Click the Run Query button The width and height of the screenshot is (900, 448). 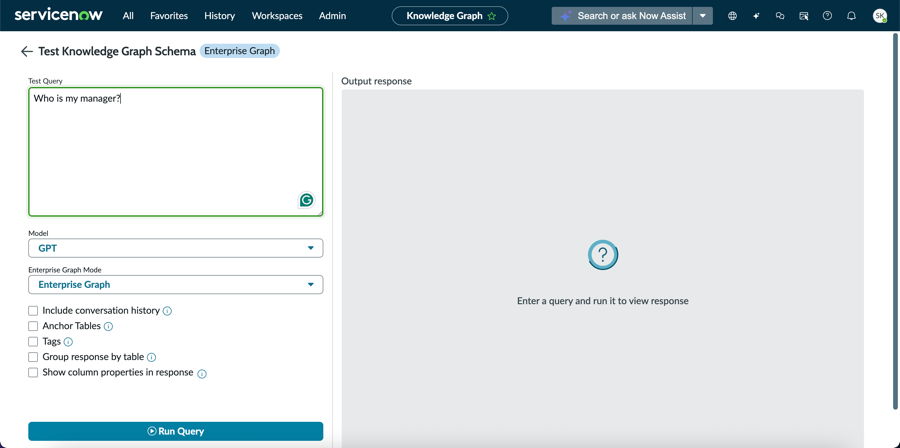point(176,431)
